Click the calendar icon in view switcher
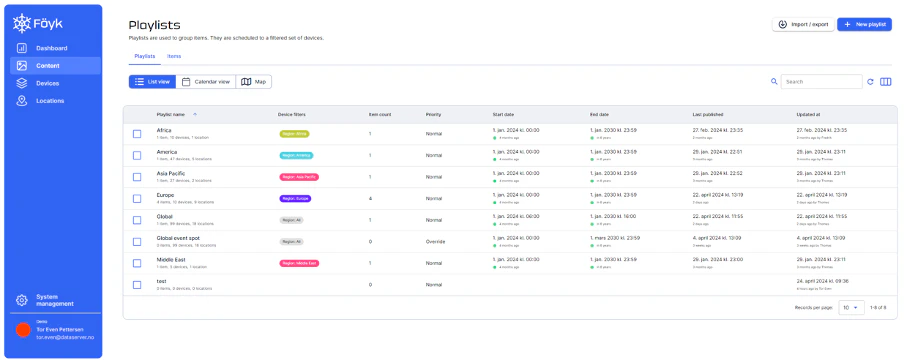908x360 pixels. click(186, 82)
